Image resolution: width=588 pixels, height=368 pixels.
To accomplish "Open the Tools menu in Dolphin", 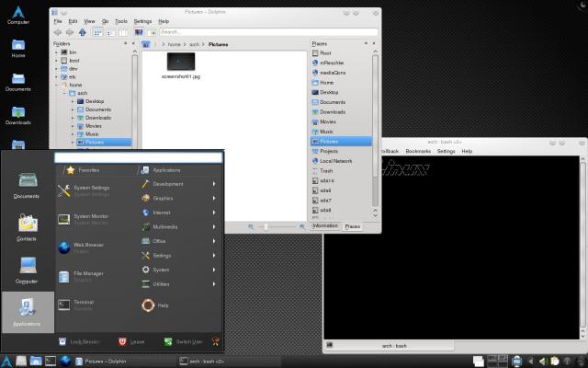I will pyautogui.click(x=121, y=21).
